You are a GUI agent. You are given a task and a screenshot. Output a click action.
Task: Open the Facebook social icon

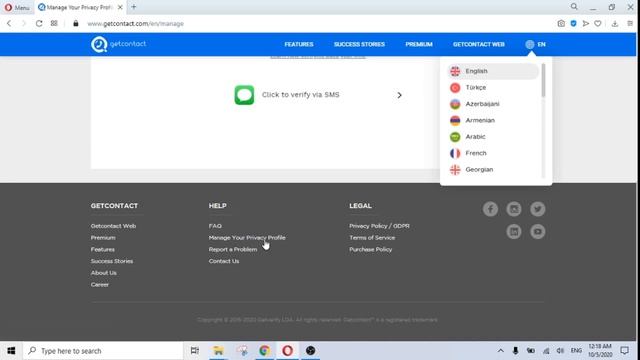coord(490,209)
